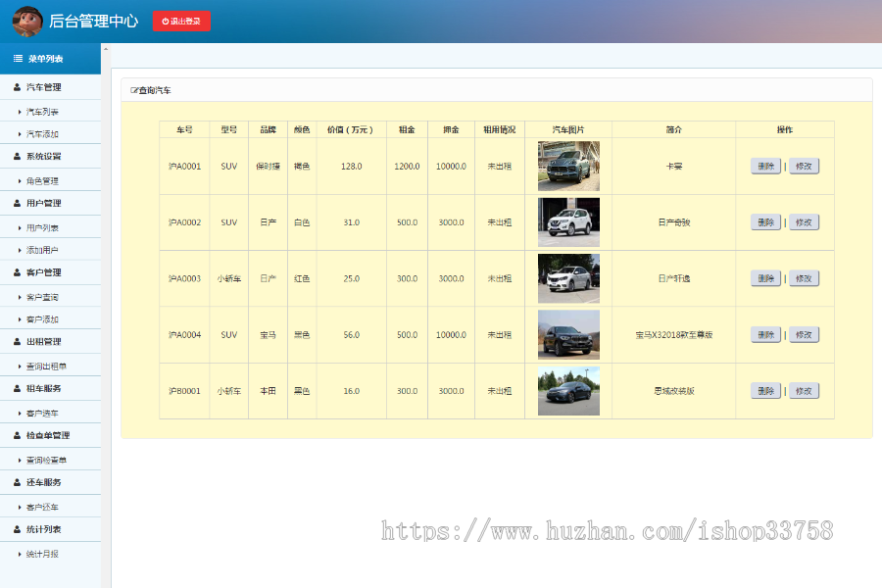Click the 出租管理 sidebar icon
The width and height of the screenshot is (882, 588).
[18, 341]
